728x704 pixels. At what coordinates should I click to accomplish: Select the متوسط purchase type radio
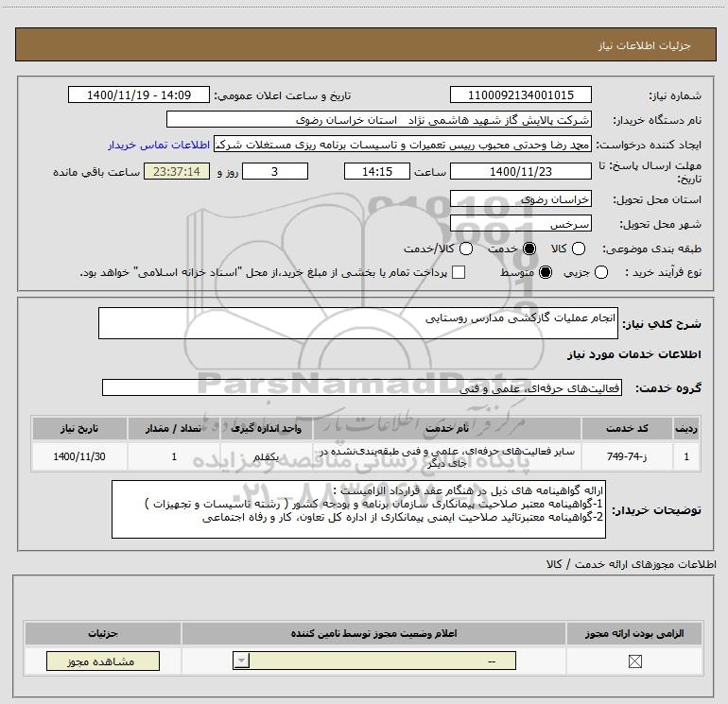[546, 272]
